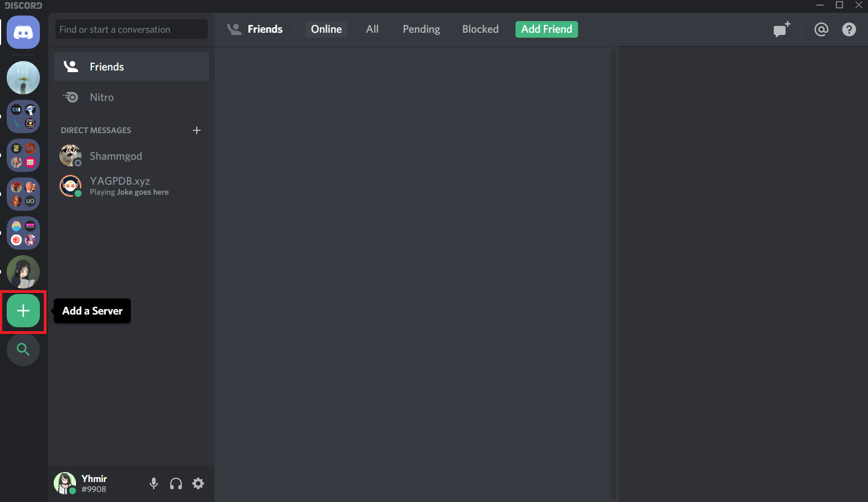Open Explore Public Servers magnifier icon
Image resolution: width=868 pixels, height=502 pixels.
point(23,349)
